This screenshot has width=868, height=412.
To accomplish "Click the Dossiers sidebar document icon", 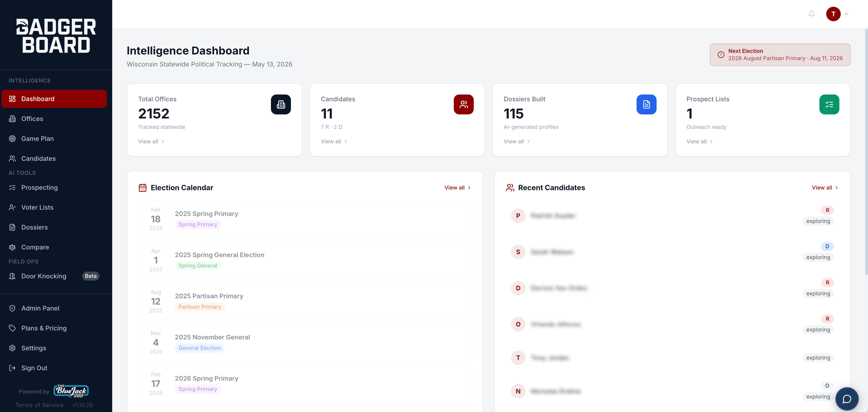I will (x=12, y=227).
